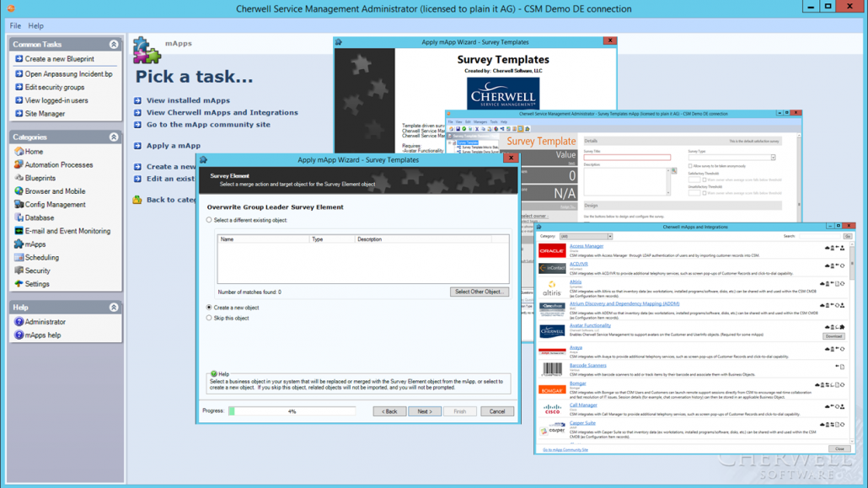This screenshot has height=488, width=868.
Task: Open the mApps category icon in sidebar
Action: click(19, 244)
